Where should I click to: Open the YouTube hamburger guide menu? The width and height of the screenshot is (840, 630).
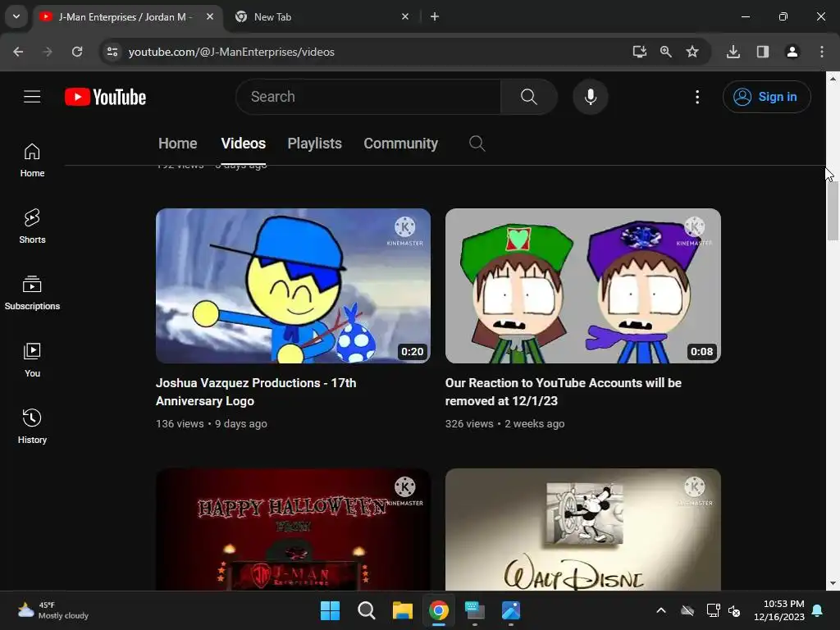(32, 97)
